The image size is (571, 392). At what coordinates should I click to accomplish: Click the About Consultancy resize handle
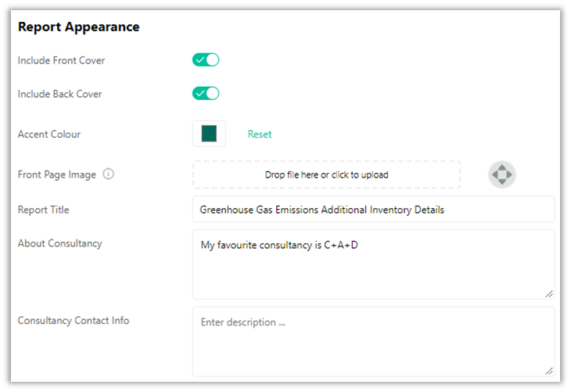549,294
